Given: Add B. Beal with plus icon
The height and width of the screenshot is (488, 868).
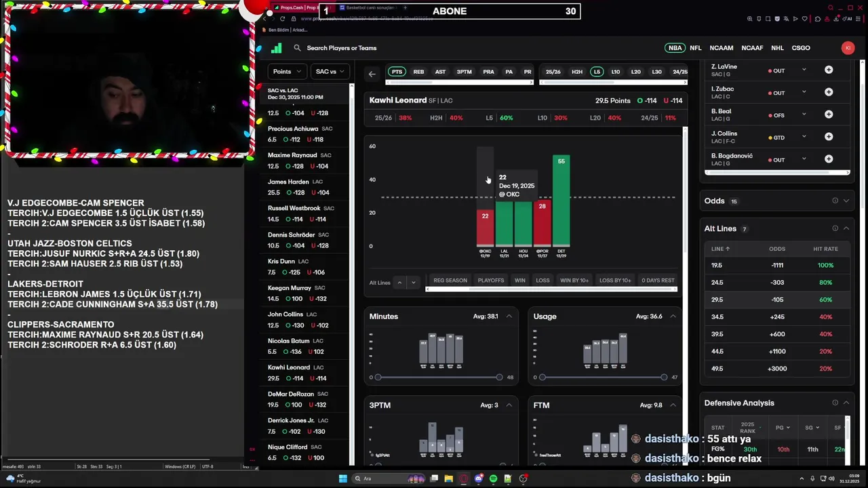Looking at the screenshot, I should pos(829,115).
